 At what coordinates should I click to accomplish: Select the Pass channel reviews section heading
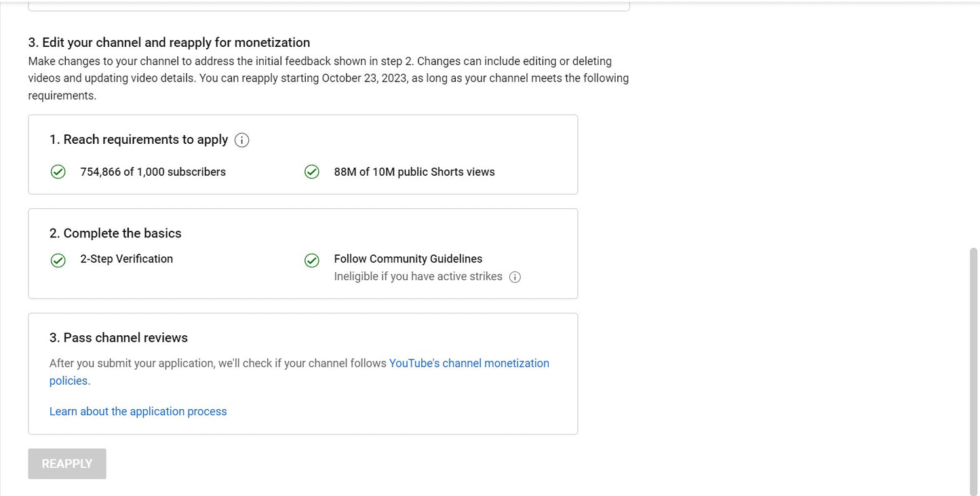(119, 337)
